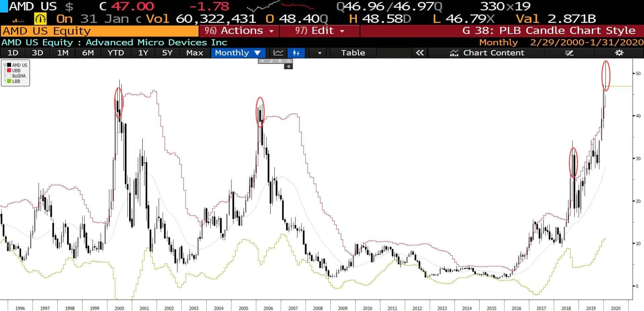Click BollMA dotted legend swatch
644x311 pixels.
tap(9, 76)
